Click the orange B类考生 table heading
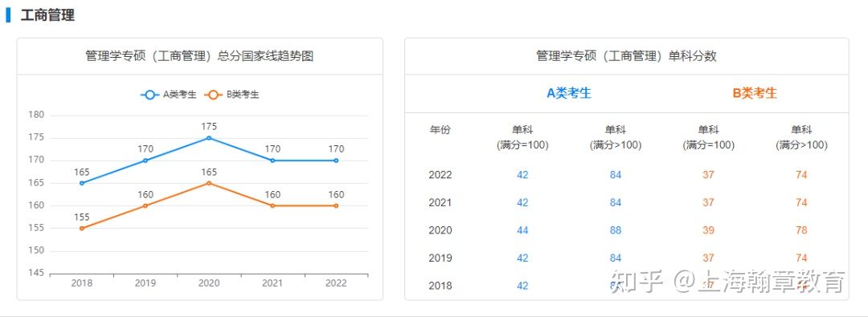This screenshot has height=317, width=868. tap(755, 94)
